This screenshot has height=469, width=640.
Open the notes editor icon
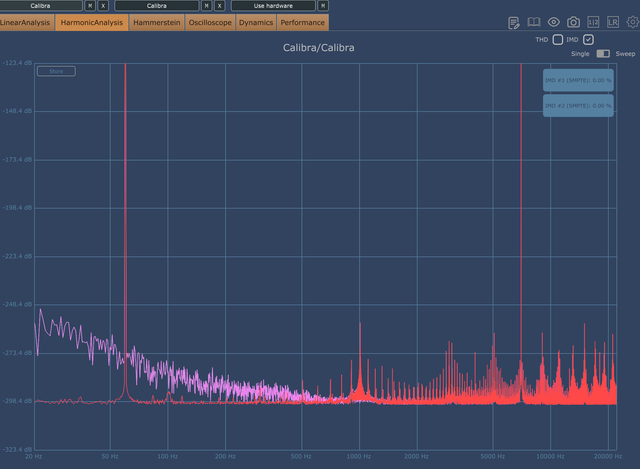click(x=514, y=22)
